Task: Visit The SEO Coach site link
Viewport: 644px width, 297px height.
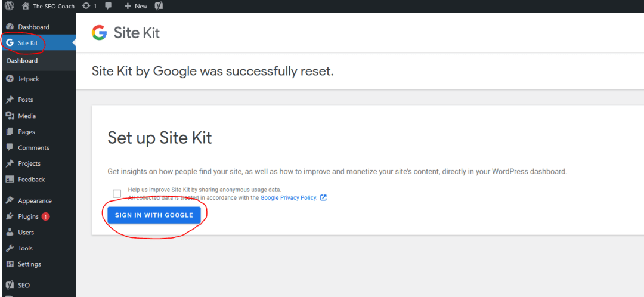Action: (54, 6)
